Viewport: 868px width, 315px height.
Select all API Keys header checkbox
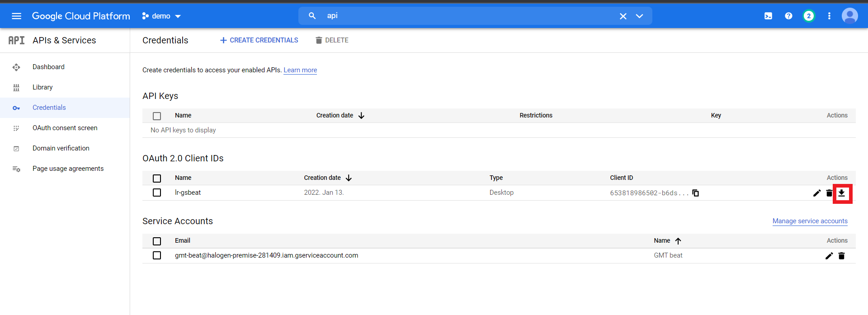pyautogui.click(x=157, y=116)
